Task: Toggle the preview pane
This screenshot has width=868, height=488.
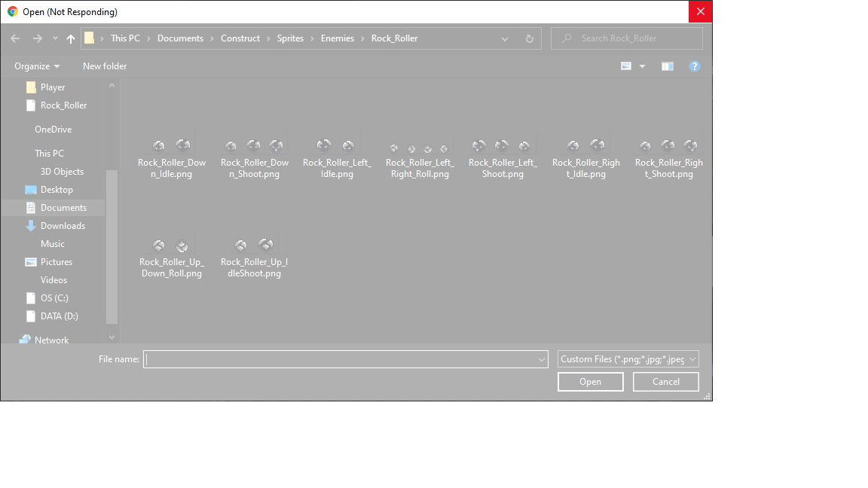Action: tap(667, 66)
